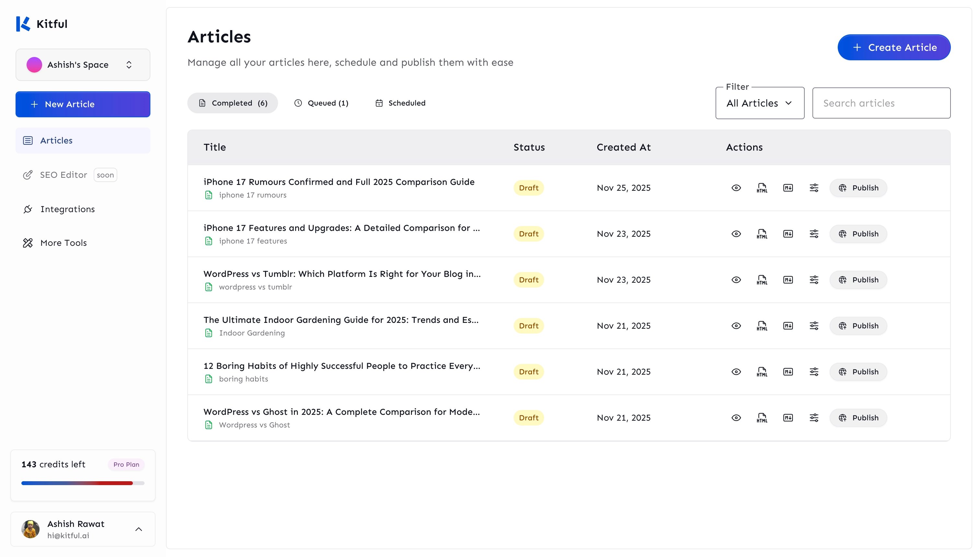980x557 pixels.
Task: Publish the 12 Boring Habits article
Action: pos(858,371)
